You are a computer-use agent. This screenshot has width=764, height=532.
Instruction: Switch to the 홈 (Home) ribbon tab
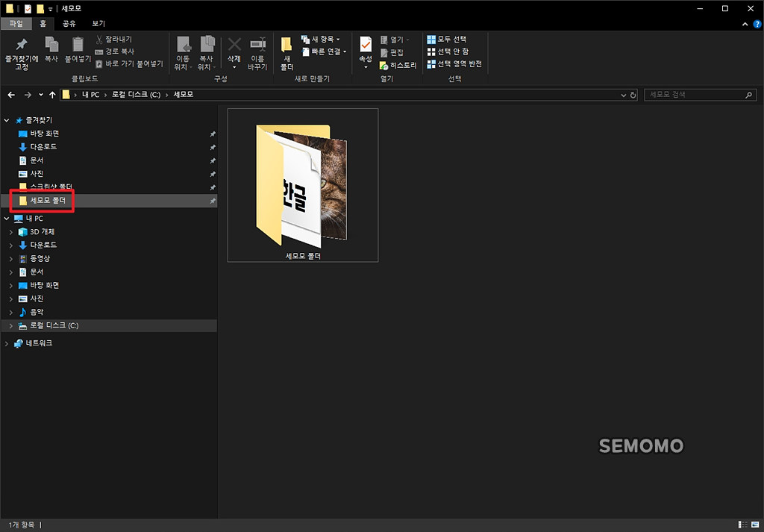click(x=43, y=23)
